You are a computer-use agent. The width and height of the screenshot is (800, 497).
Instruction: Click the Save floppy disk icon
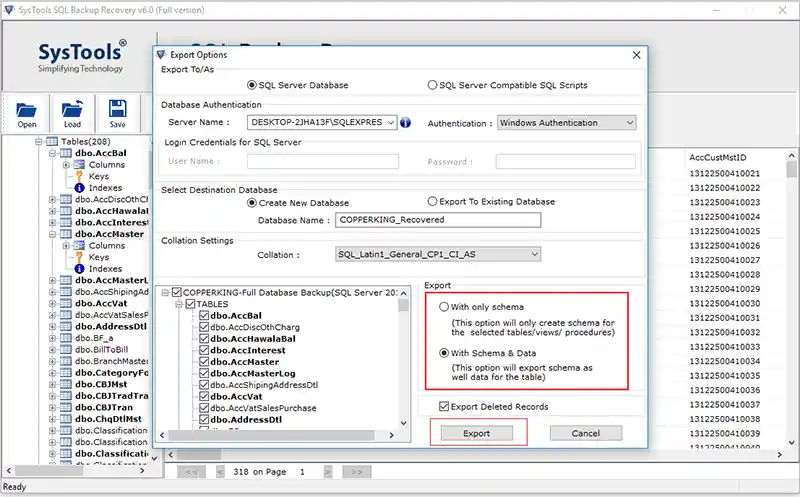pos(117,109)
